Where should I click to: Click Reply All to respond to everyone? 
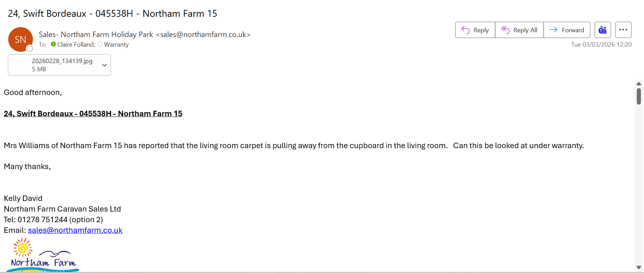(x=519, y=30)
